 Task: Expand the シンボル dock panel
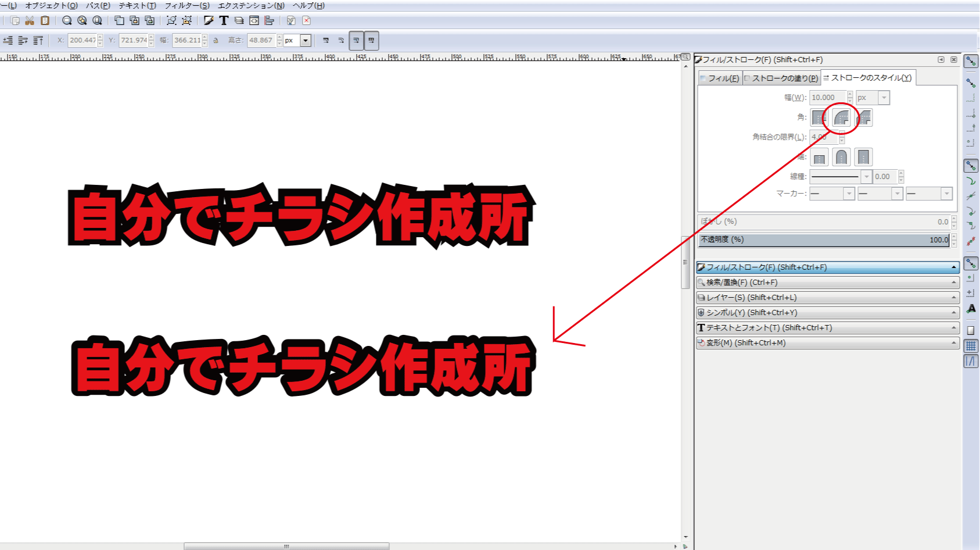click(827, 313)
